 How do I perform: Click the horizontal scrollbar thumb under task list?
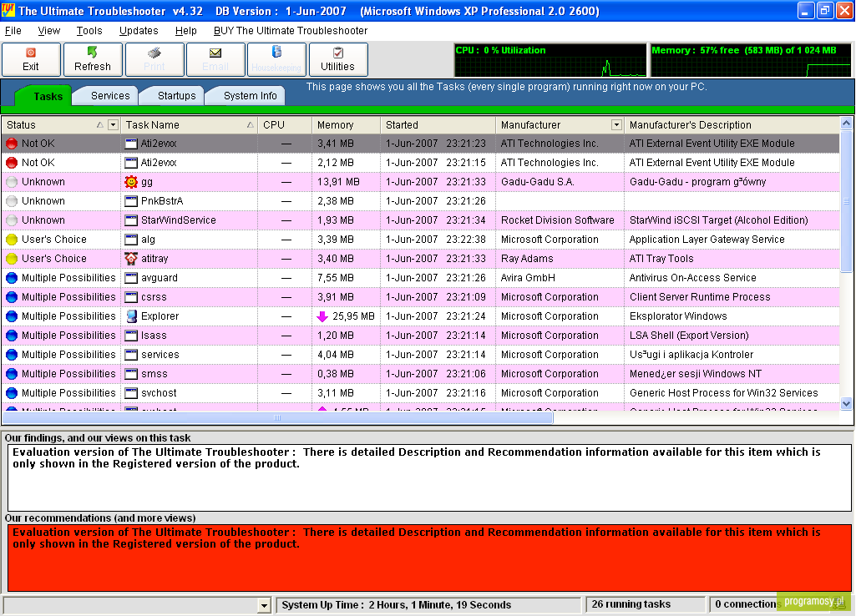277,418
